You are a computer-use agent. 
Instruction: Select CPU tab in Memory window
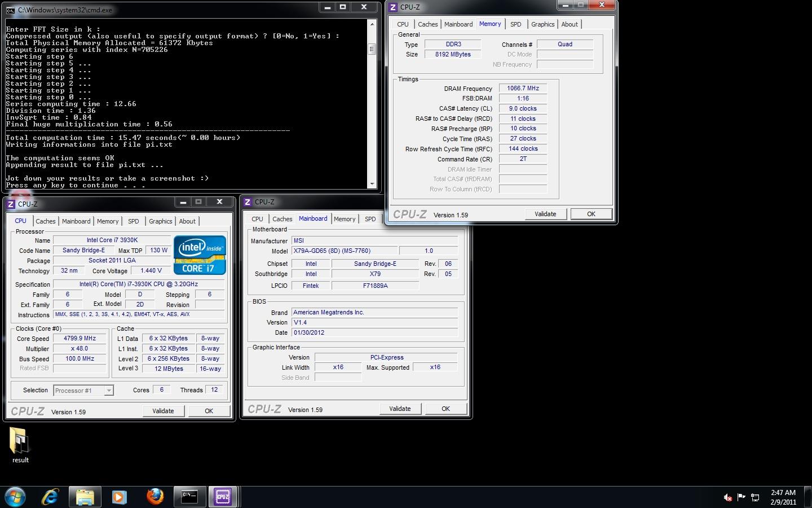403,24
